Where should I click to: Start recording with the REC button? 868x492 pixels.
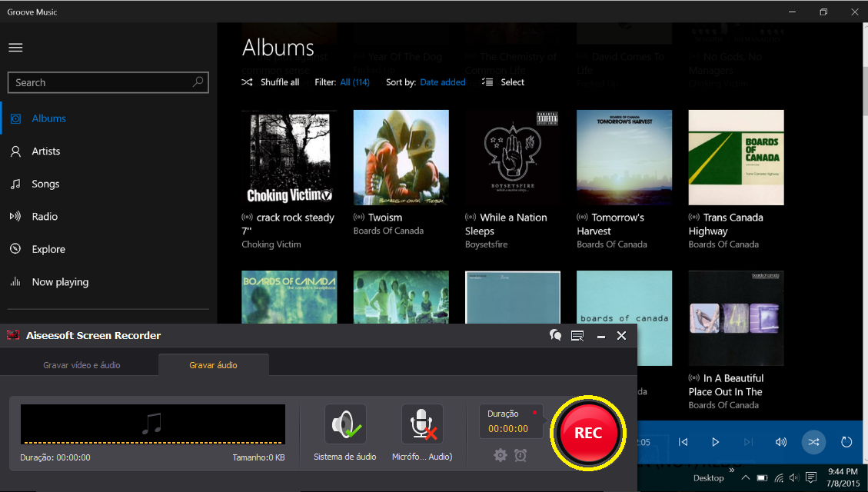point(588,433)
